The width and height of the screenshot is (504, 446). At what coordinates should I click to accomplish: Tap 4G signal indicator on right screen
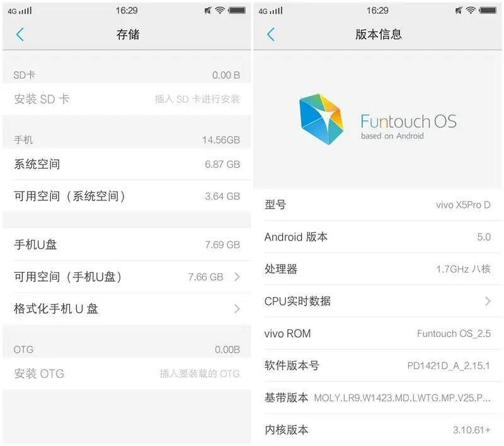point(270,11)
